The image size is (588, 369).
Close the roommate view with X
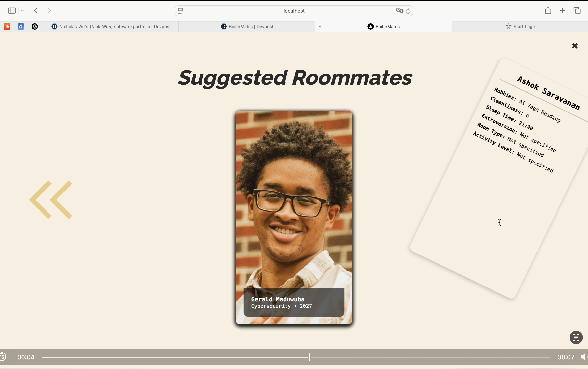click(x=574, y=46)
